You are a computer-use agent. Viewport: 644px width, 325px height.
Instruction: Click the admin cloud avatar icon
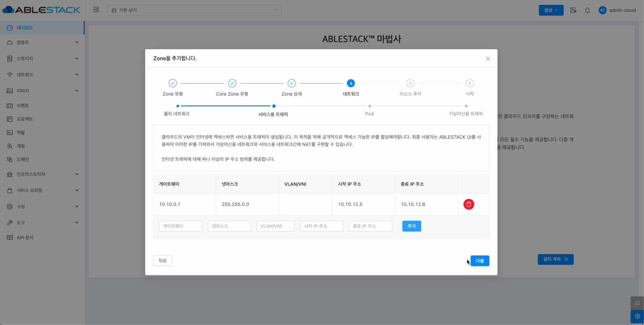point(602,10)
